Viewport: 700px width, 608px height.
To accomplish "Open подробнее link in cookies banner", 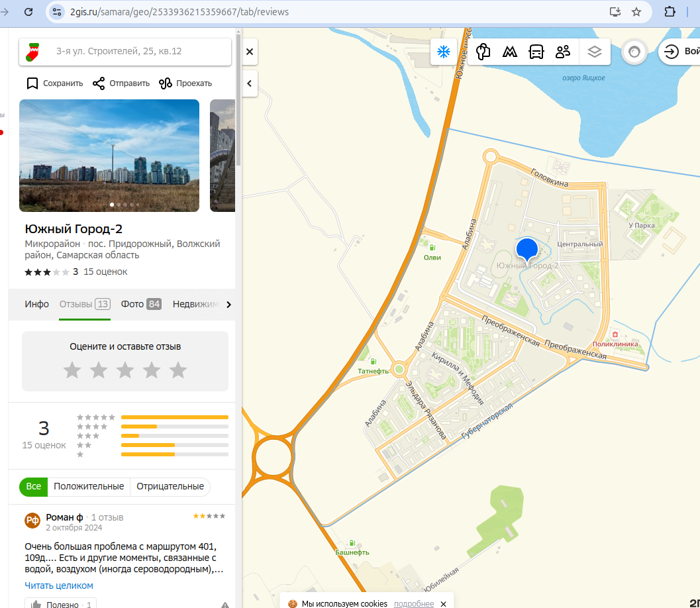I will point(414,604).
